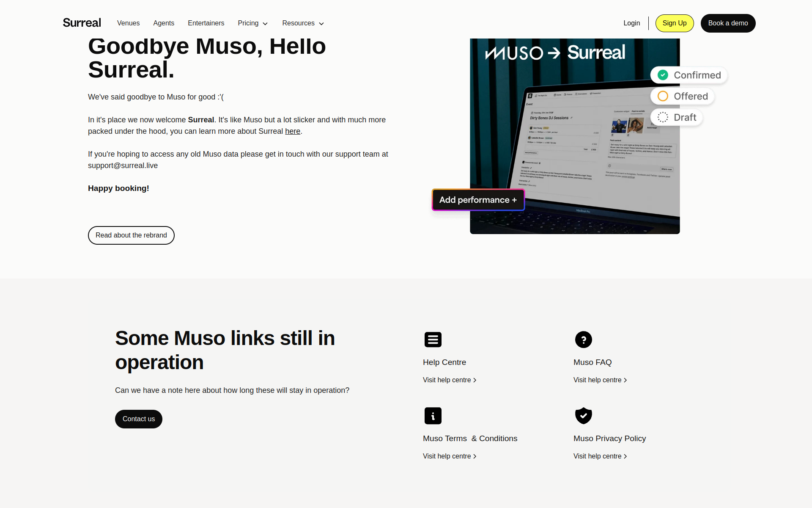Click the support@surreal.live email text
The height and width of the screenshot is (508, 812).
click(123, 166)
